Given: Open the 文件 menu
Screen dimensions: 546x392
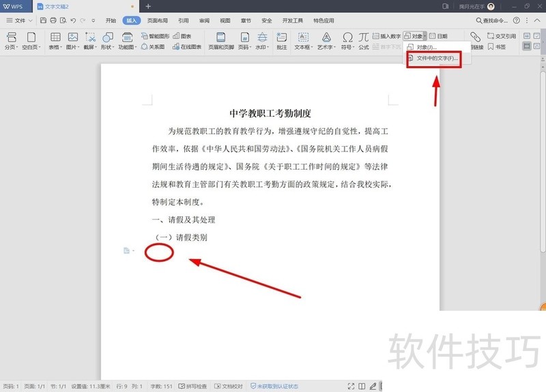Looking at the screenshot, I should click(x=19, y=20).
